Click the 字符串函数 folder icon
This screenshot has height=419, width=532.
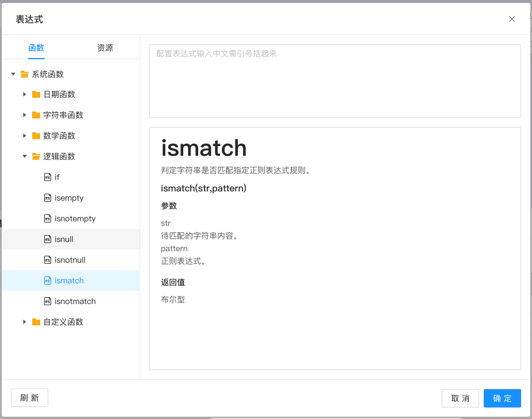(x=36, y=115)
